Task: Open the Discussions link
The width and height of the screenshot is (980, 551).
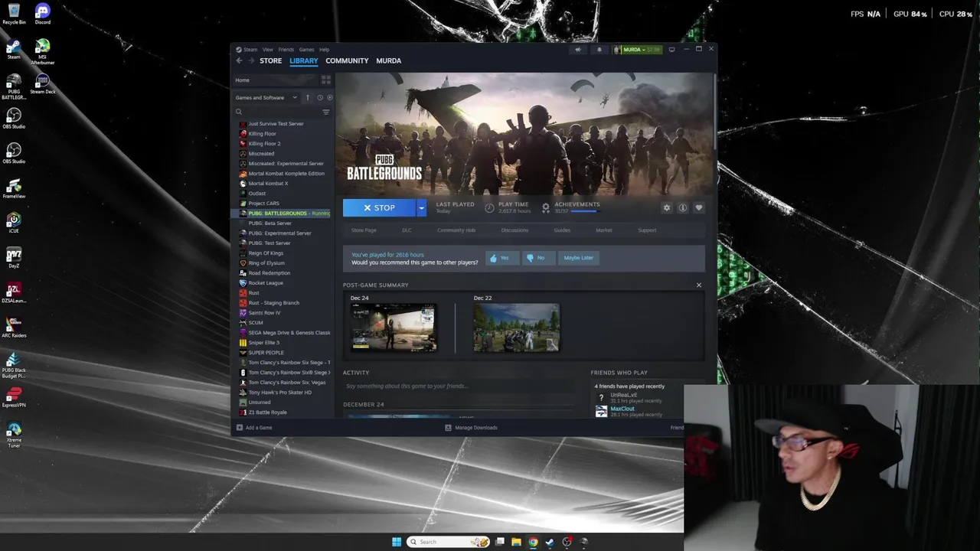Action: pyautogui.click(x=514, y=230)
